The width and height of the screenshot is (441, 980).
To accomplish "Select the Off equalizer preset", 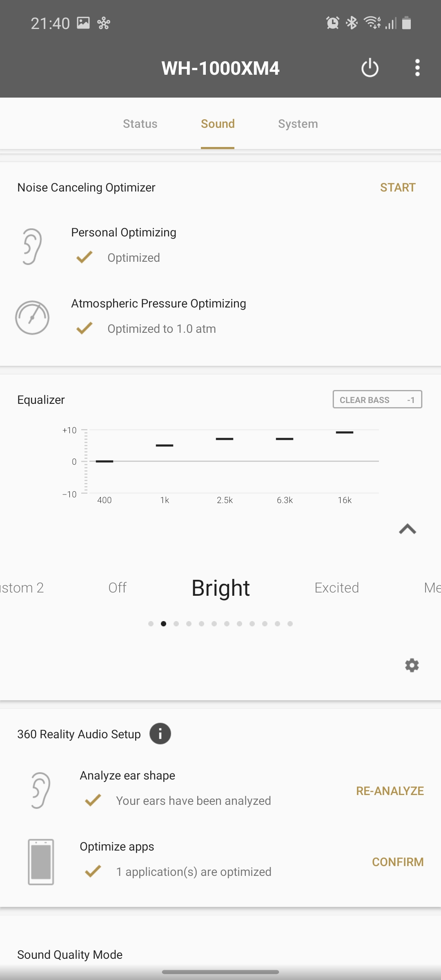I will tap(118, 588).
